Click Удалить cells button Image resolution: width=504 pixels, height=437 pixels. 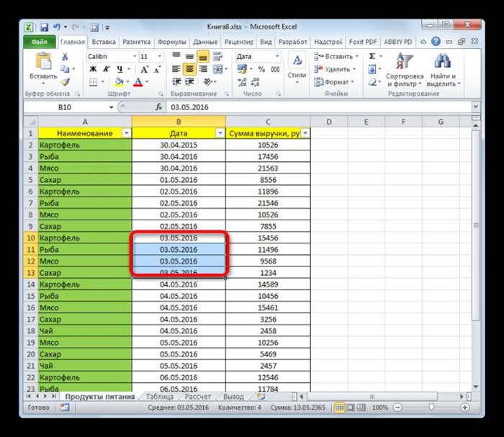[335, 69]
